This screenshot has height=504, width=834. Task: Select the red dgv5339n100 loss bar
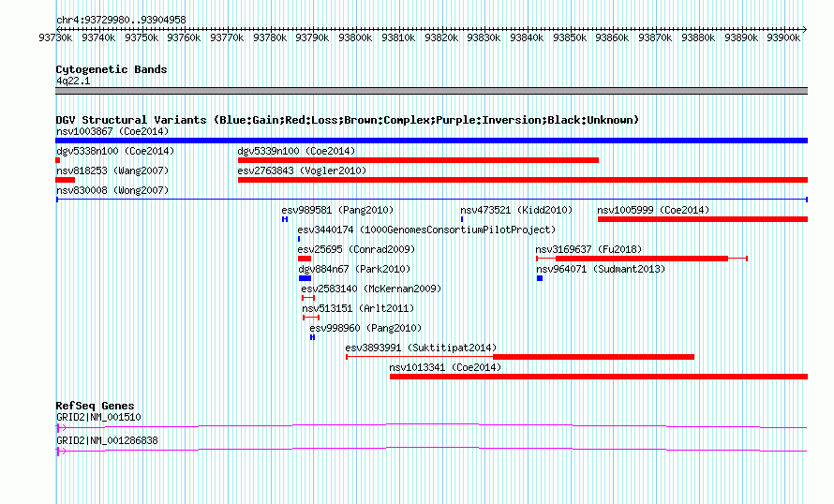pos(418,160)
